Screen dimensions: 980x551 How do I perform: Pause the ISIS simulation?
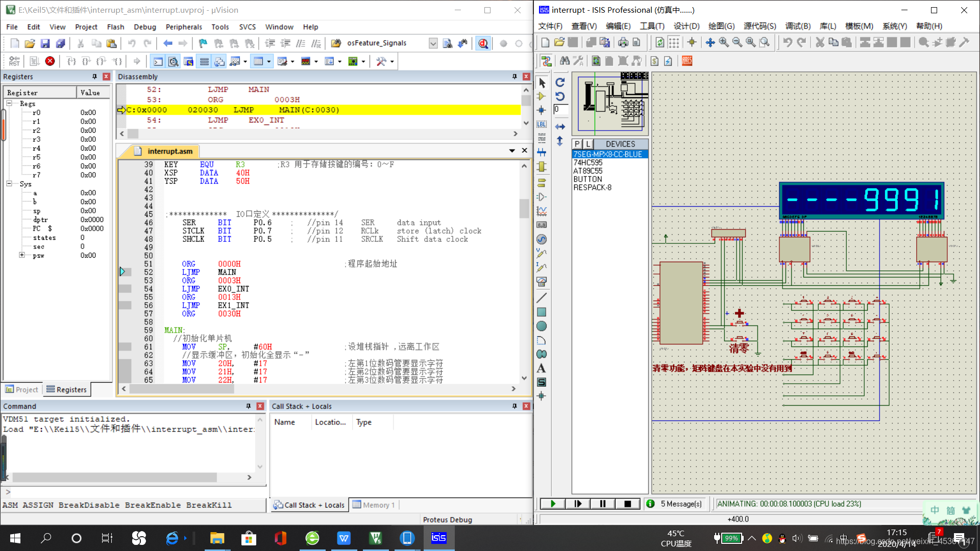(x=603, y=504)
